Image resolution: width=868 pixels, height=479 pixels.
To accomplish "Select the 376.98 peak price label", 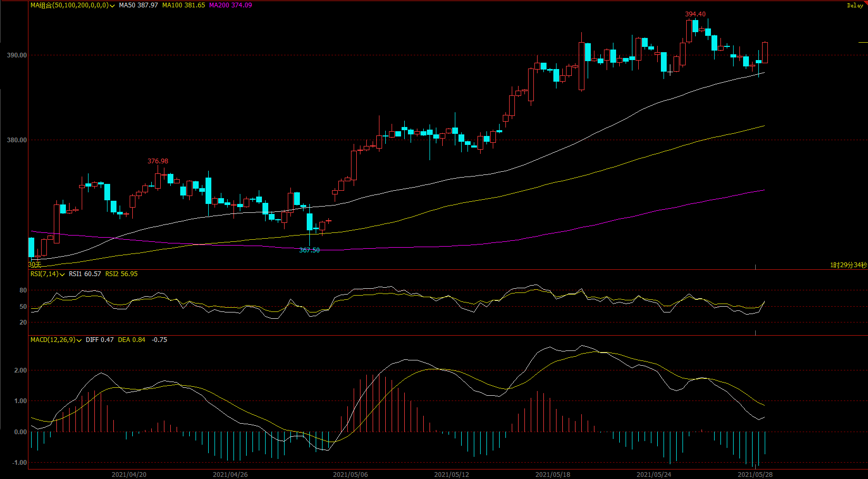I will (158, 161).
